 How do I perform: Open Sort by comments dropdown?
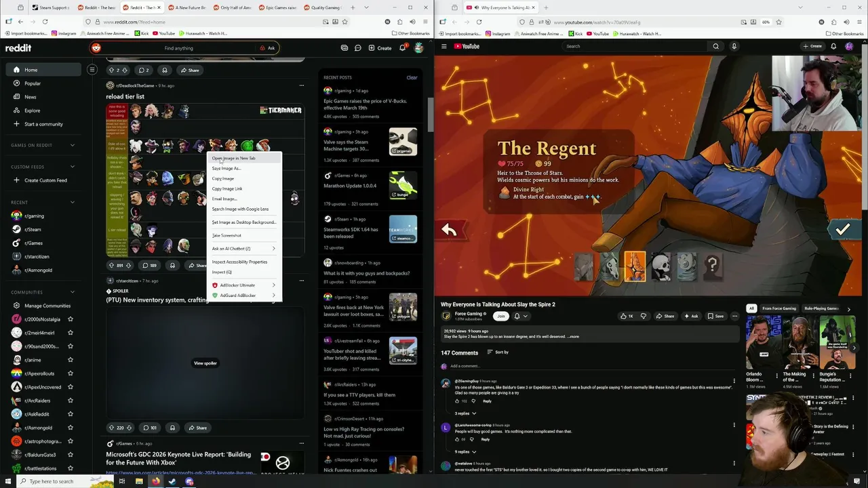[x=498, y=352]
